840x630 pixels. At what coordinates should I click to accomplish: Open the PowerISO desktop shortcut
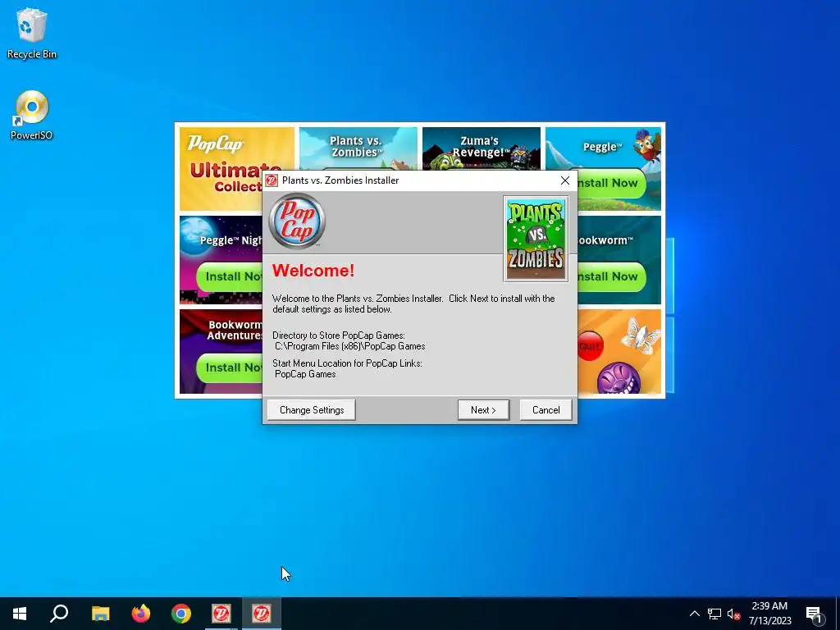tap(32, 115)
